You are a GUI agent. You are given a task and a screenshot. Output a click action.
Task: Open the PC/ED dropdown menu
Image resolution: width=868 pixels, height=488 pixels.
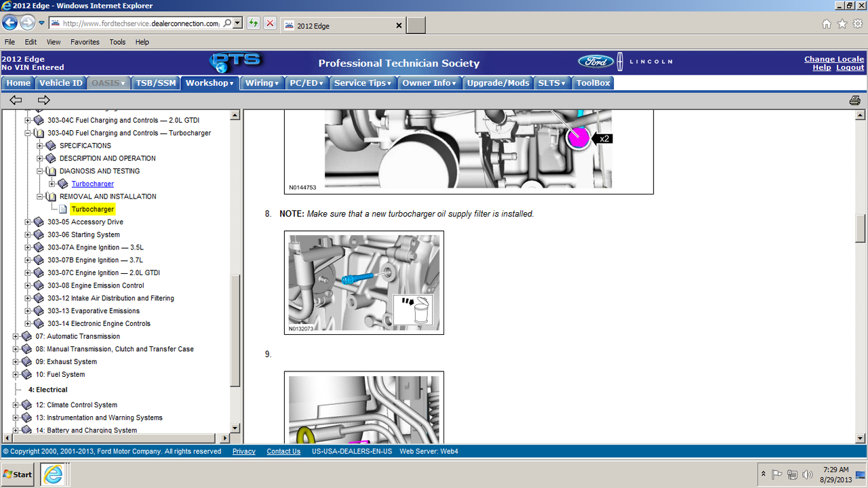[x=307, y=83]
